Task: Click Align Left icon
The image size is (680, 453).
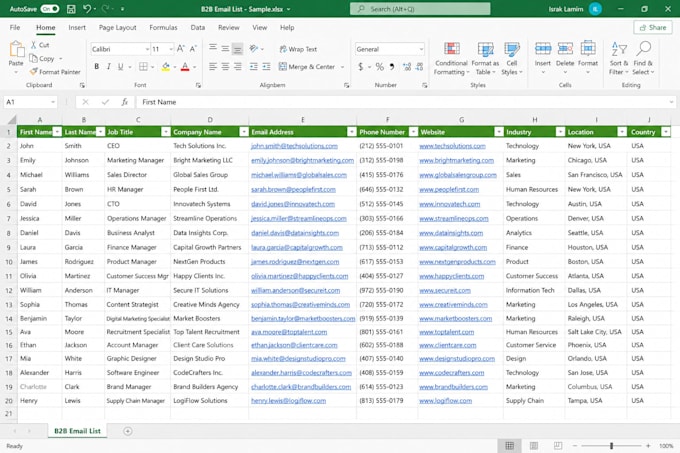Action: point(213,66)
